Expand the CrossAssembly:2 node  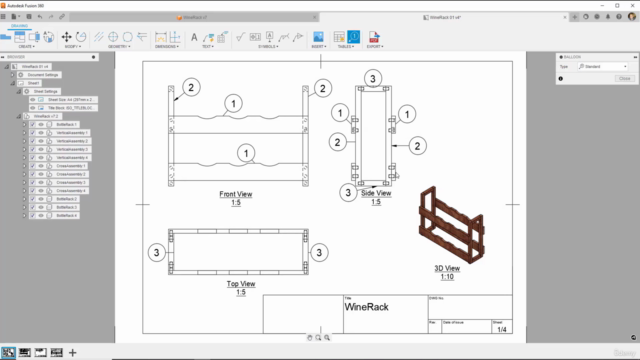tap(24, 174)
